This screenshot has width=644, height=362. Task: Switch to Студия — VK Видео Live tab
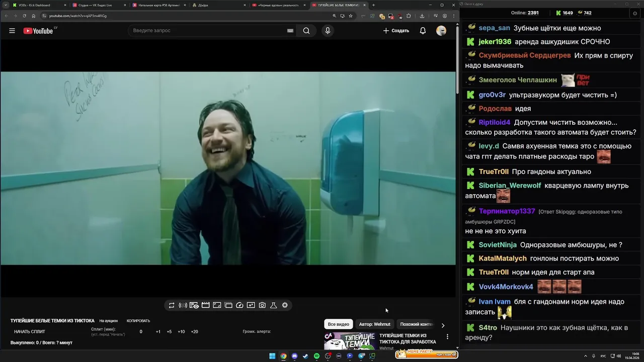click(x=99, y=5)
